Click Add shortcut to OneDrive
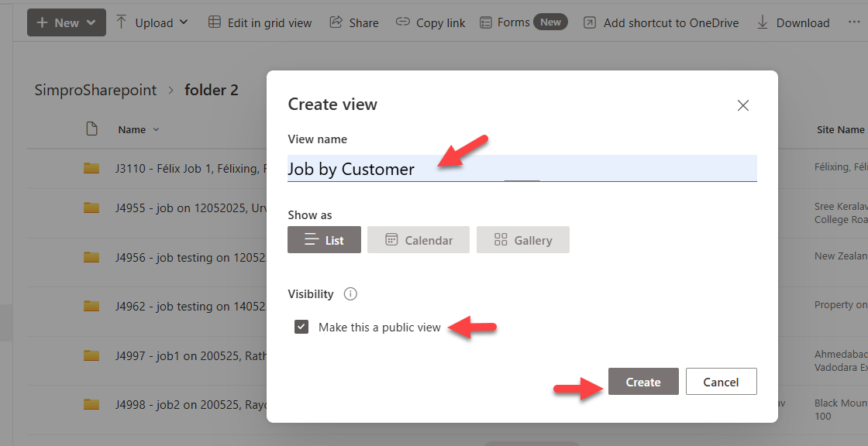 tap(661, 22)
